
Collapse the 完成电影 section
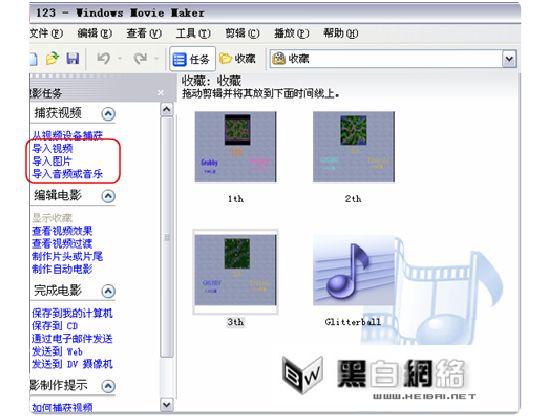coord(108,291)
